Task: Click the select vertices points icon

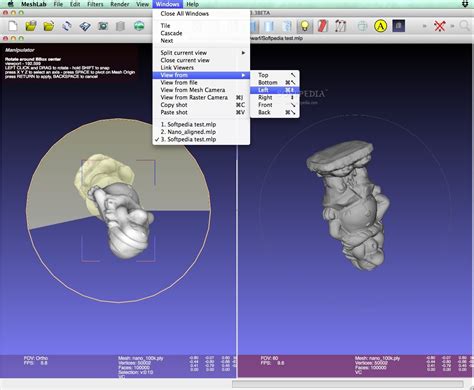Action: (x=340, y=26)
